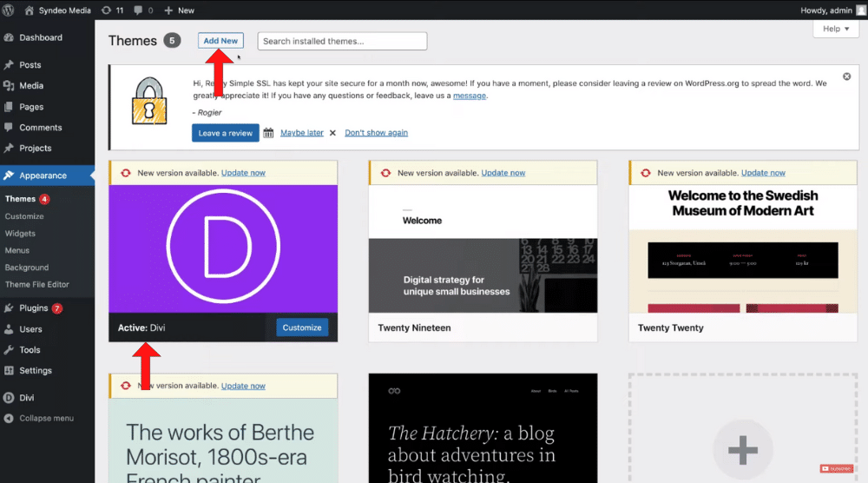Open Tools menu item

[x=30, y=350]
